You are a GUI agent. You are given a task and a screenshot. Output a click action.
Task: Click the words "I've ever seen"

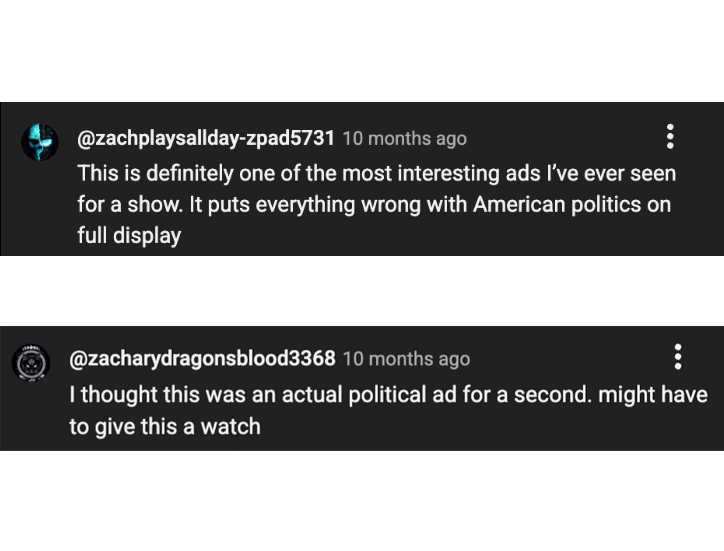click(611, 174)
